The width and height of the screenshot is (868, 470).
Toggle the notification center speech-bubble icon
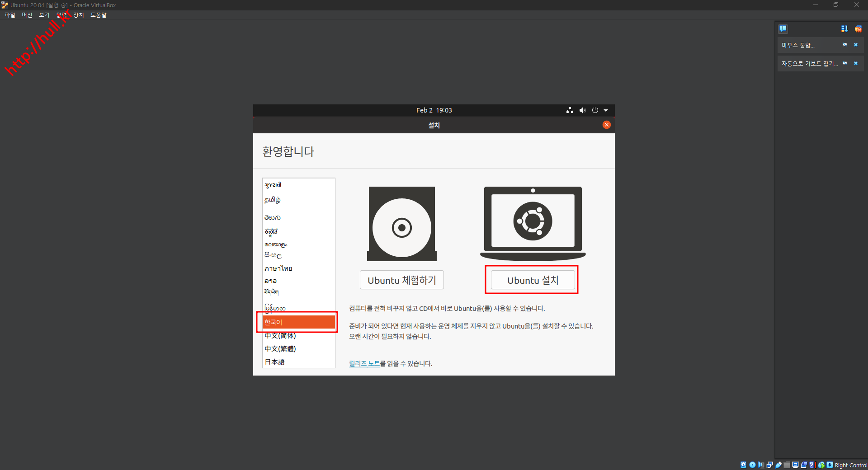point(783,29)
